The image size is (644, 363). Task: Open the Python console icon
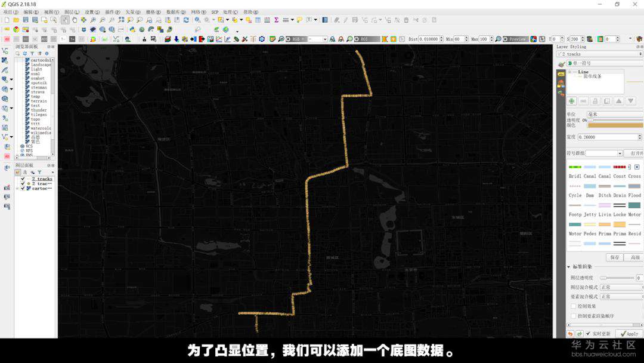132,30
